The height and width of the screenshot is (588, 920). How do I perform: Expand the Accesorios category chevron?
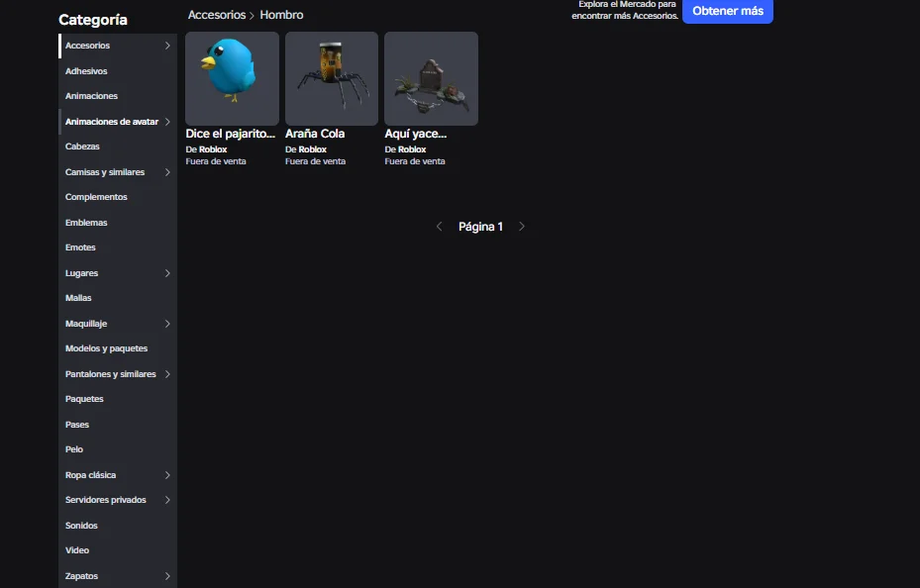point(167,46)
